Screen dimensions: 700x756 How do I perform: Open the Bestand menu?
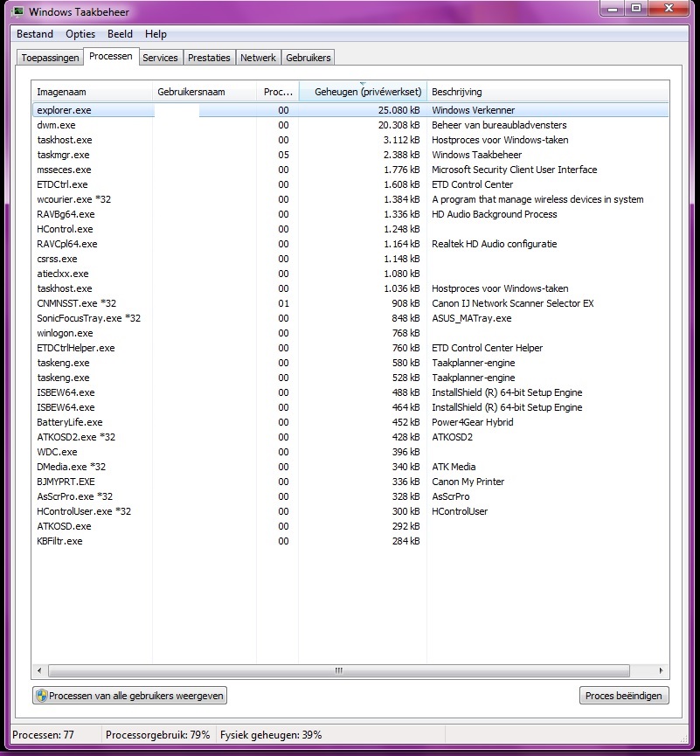pos(35,34)
